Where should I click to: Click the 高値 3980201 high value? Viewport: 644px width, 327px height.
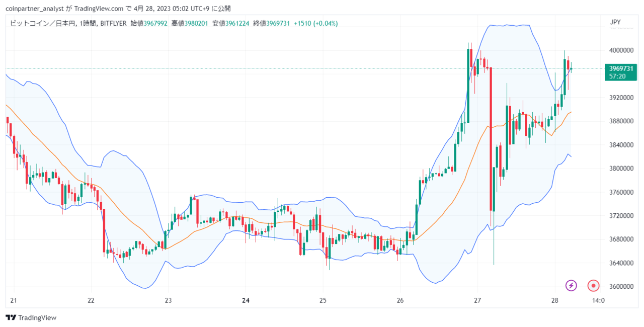tap(191, 23)
